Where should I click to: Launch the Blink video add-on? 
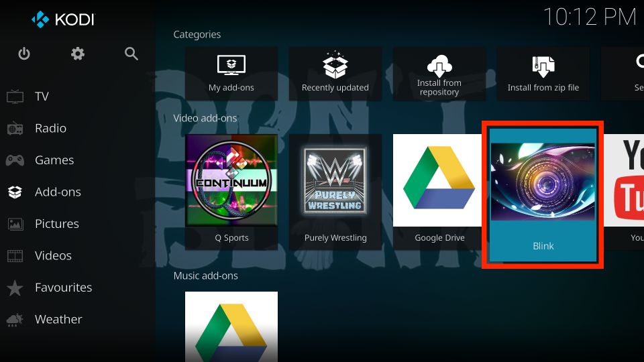(543, 195)
